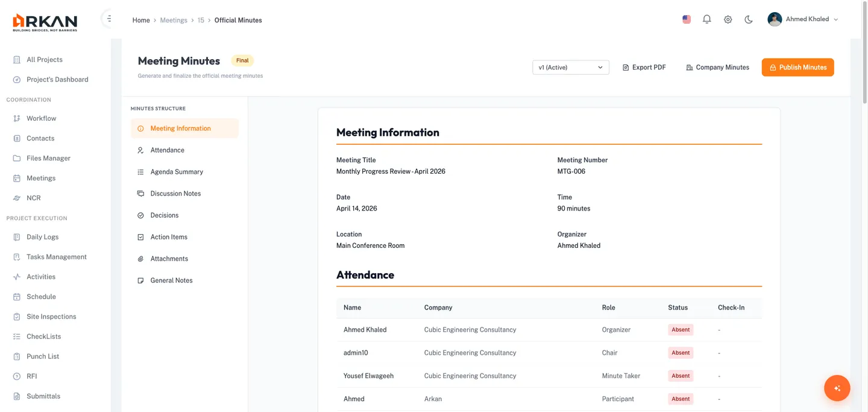Open the Attendance section in minutes structure
This screenshot has width=868, height=412.
click(167, 150)
